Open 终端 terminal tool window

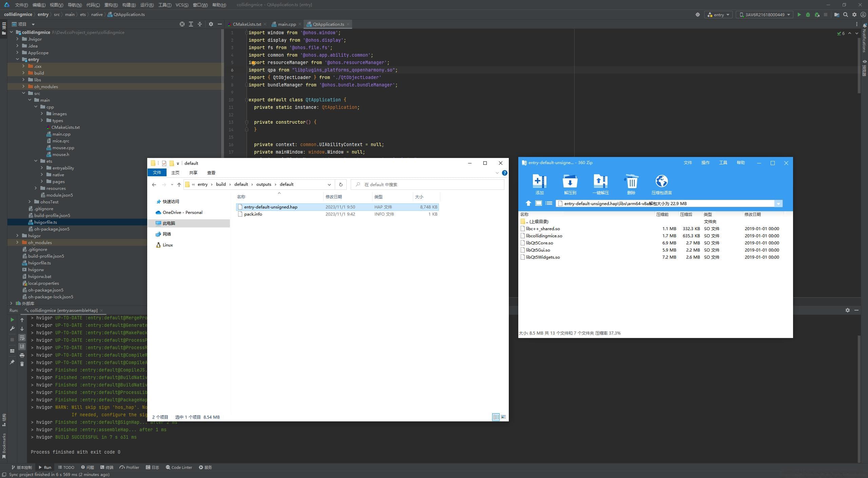pos(107,467)
